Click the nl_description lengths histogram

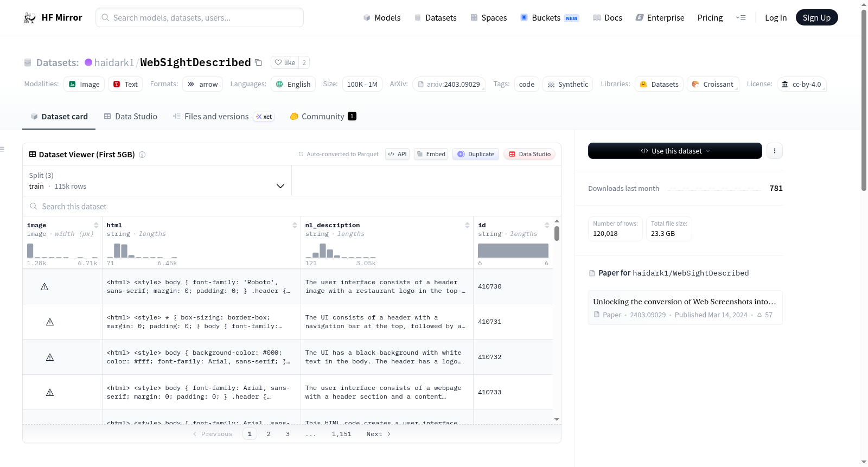pyautogui.click(x=341, y=251)
